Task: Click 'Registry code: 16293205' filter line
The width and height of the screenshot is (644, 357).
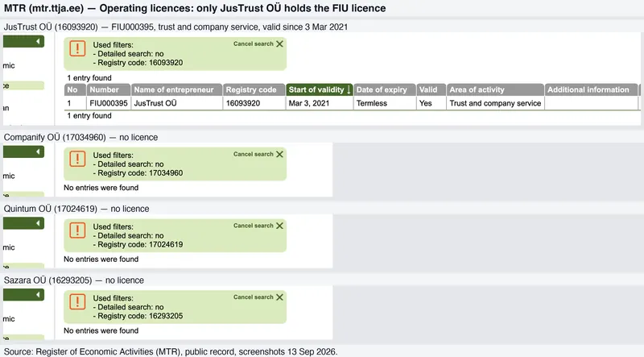Action: pyautogui.click(x=138, y=316)
